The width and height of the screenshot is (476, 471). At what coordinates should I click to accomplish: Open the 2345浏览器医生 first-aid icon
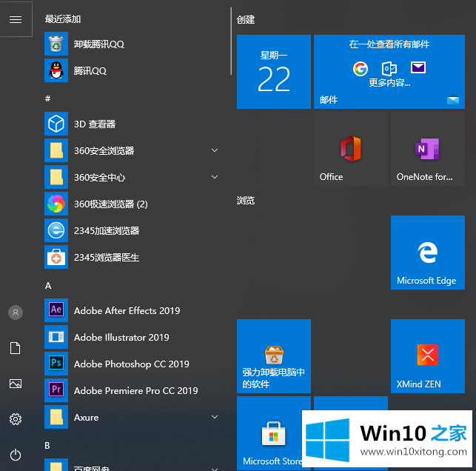click(56, 257)
